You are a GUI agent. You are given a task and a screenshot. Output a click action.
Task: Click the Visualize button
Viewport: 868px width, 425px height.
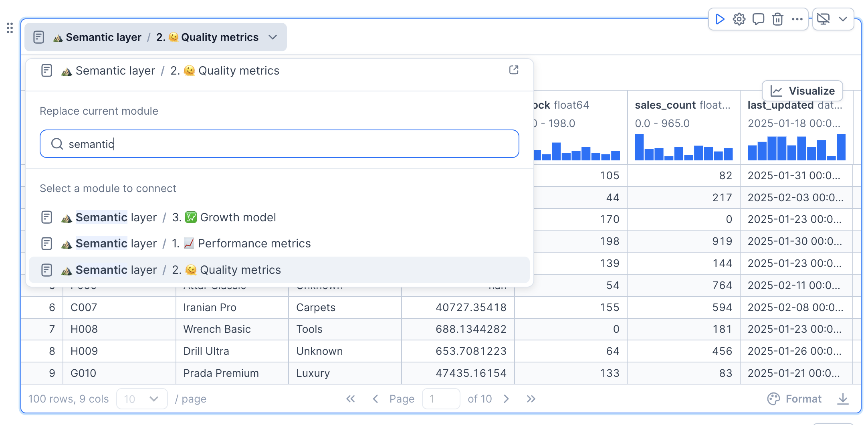pos(802,91)
